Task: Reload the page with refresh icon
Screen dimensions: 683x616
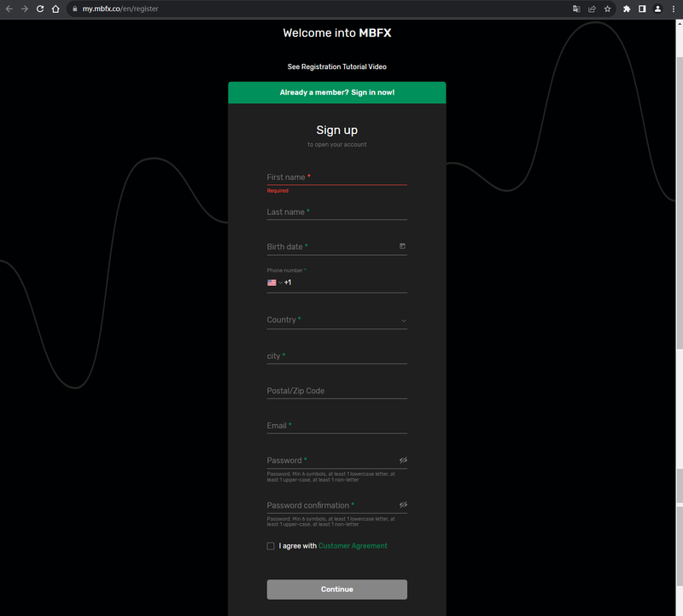Action: pos(40,9)
